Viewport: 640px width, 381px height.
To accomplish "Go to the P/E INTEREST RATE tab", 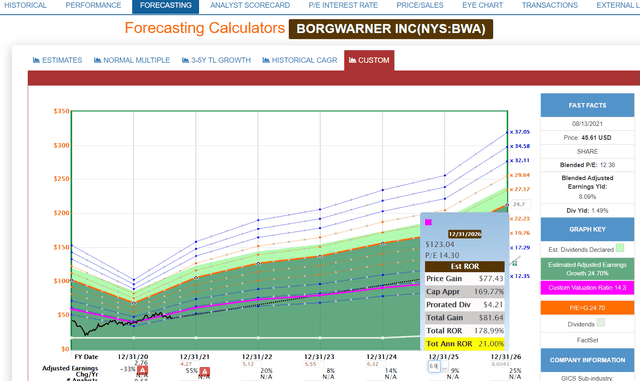I will coord(343,5).
